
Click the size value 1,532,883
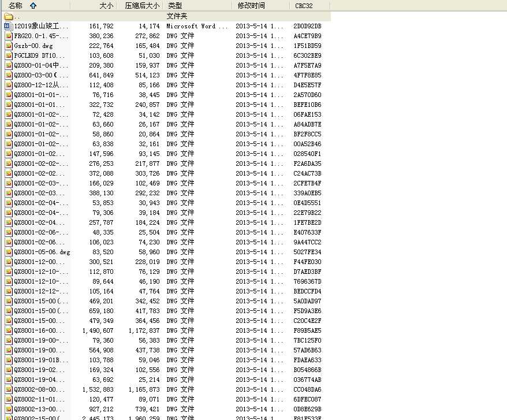click(98, 389)
